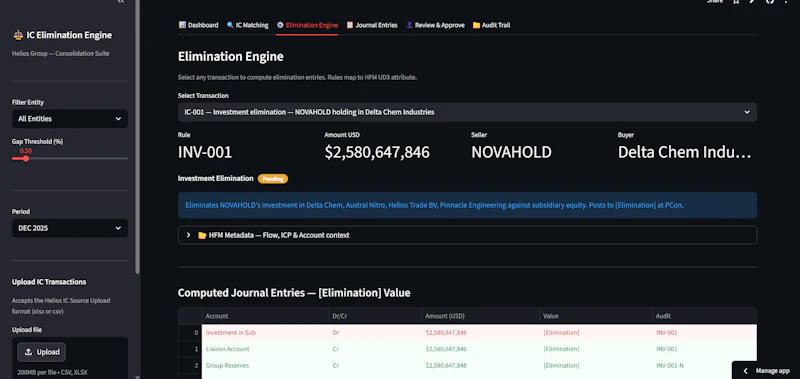Click the Computed Journal Entries heading
800x379 pixels.
click(294, 293)
